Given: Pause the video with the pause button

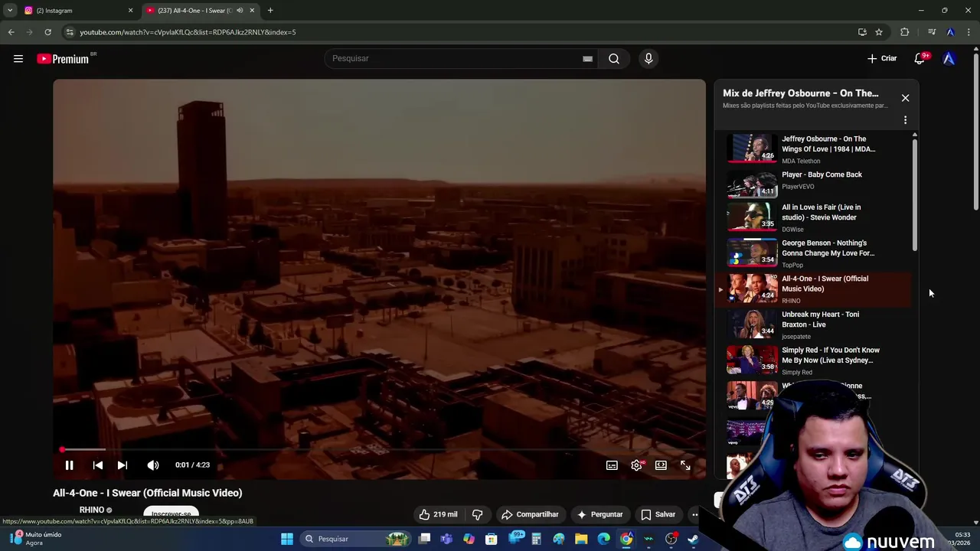Looking at the screenshot, I should (69, 465).
